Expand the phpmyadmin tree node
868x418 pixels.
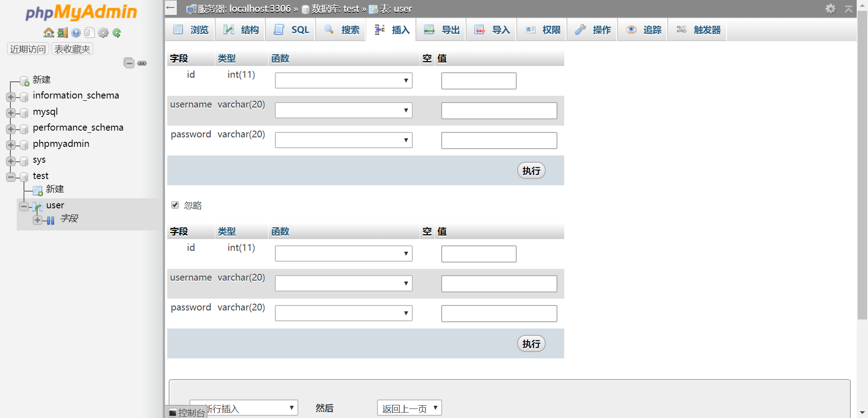11,145
